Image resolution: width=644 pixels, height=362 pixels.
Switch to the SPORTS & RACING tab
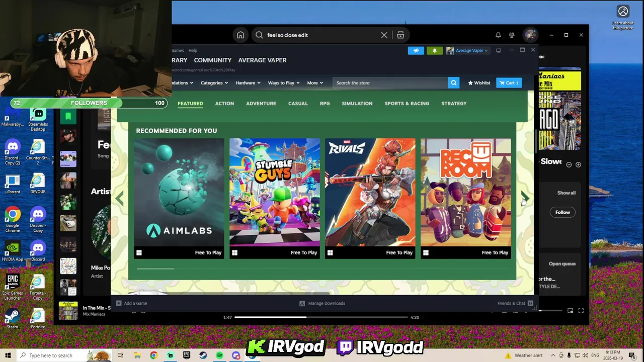[407, 104]
